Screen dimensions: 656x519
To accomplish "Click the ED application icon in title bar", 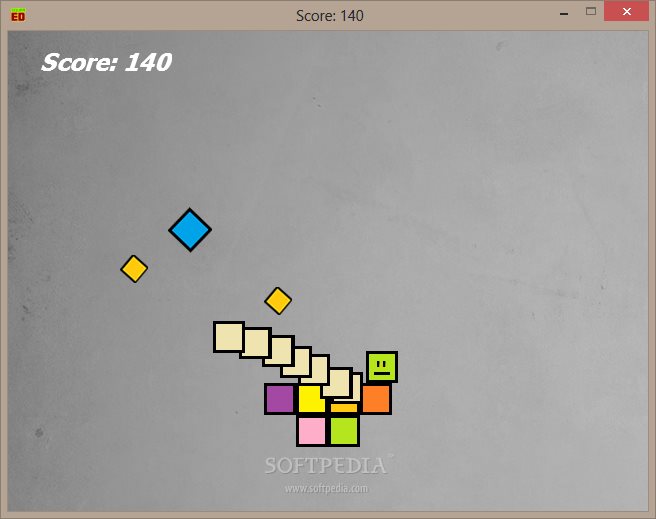I will 18,15.
